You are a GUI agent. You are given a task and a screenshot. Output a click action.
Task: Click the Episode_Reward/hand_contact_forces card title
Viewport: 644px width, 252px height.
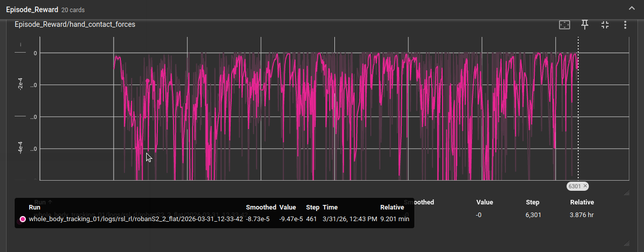pos(75,24)
